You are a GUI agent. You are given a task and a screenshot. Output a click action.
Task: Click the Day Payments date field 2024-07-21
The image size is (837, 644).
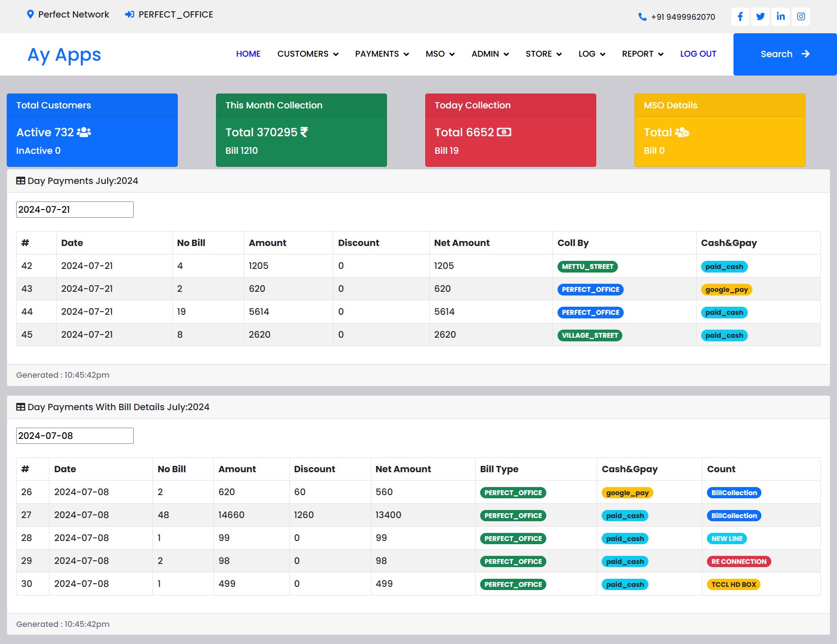(75, 210)
